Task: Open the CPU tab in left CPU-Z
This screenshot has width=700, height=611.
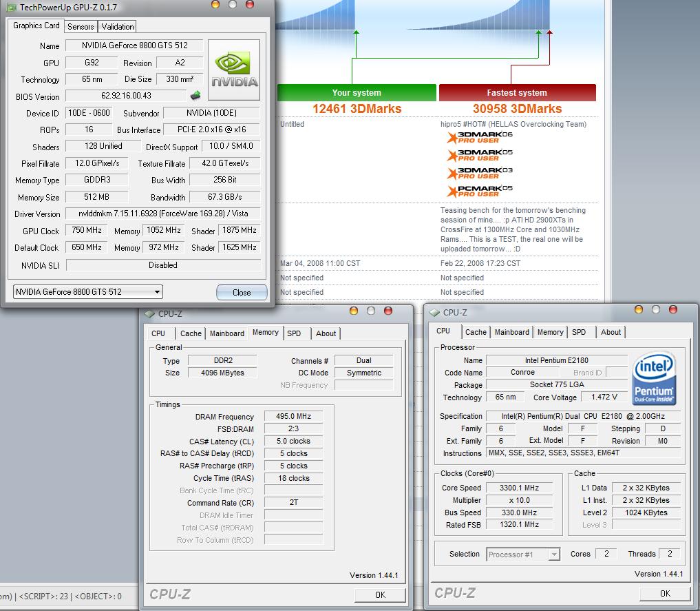Action: (x=158, y=333)
